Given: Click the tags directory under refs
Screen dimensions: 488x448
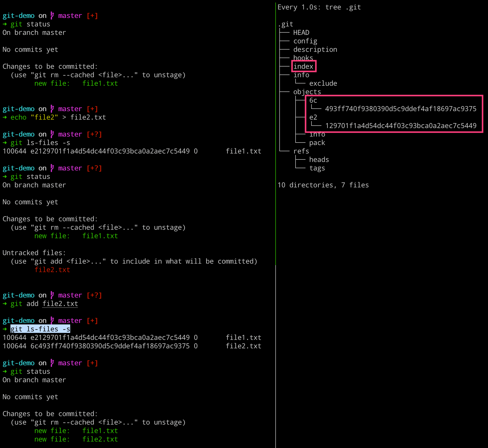Looking at the screenshot, I should pos(317,168).
